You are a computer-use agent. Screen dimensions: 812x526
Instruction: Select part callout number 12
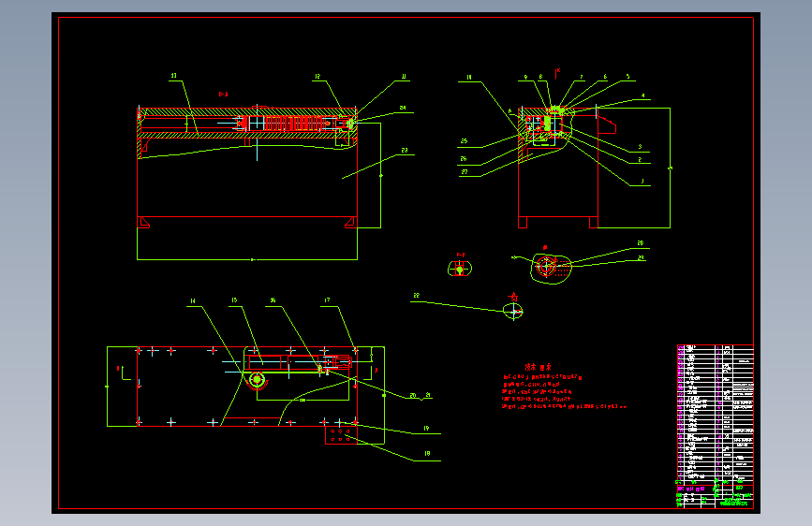pyautogui.click(x=317, y=76)
